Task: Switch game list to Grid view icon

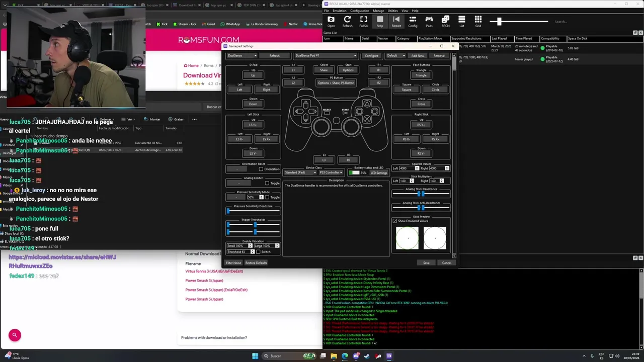Action: [x=478, y=21]
